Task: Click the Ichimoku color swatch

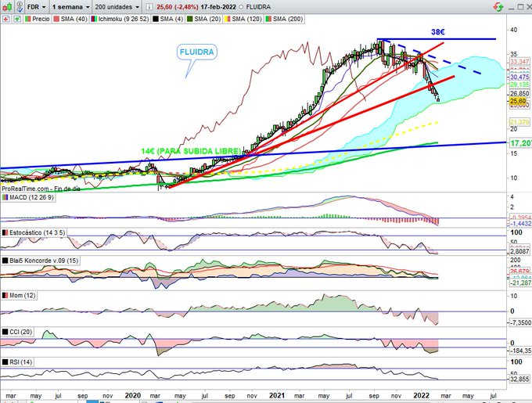Action: (x=94, y=19)
